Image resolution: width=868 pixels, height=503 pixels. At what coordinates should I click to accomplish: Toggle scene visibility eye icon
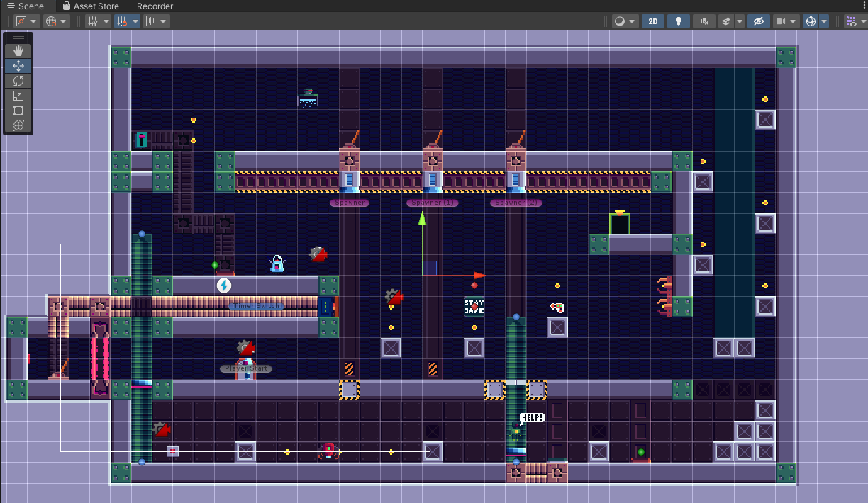click(x=758, y=21)
